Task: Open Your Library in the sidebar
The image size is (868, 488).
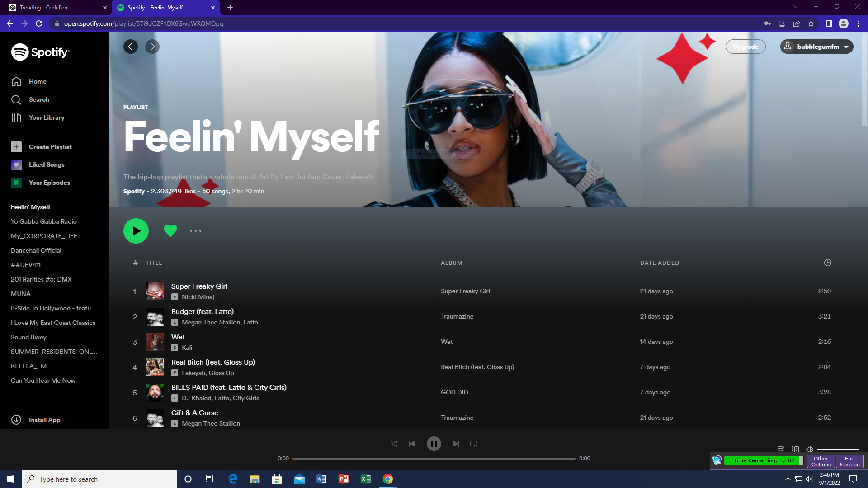Action: pos(47,117)
